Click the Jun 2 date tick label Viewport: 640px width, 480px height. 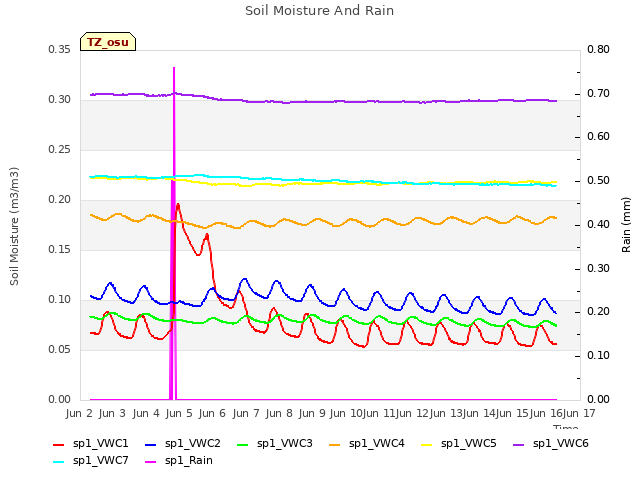tap(79, 413)
